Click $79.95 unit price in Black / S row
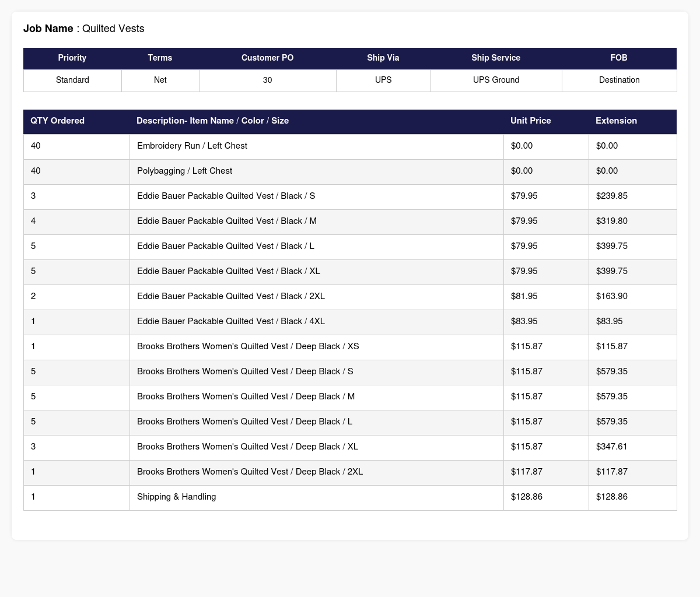700x597 pixels. (524, 196)
